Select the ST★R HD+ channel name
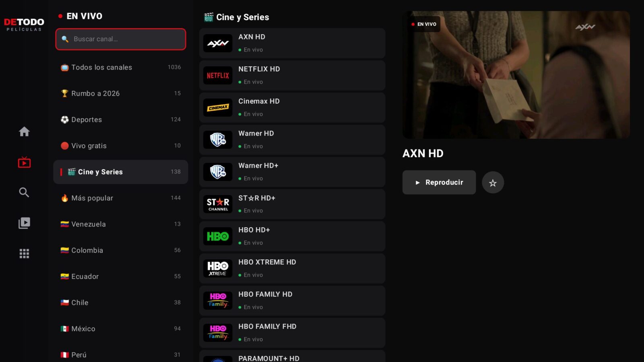The height and width of the screenshot is (362, 644). pyautogui.click(x=257, y=198)
